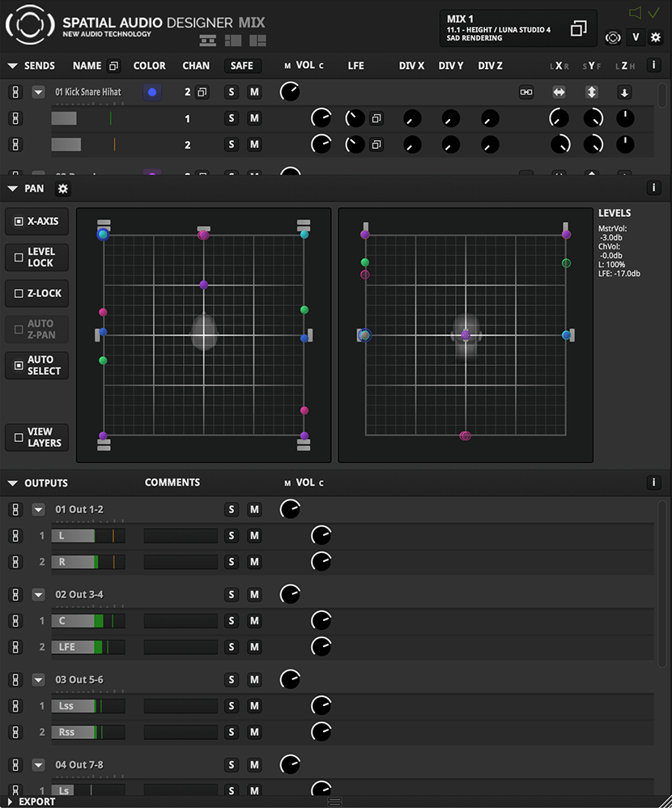Screen dimensions: 672x808
Task: Switch to the Safe column header
Action: (x=242, y=66)
